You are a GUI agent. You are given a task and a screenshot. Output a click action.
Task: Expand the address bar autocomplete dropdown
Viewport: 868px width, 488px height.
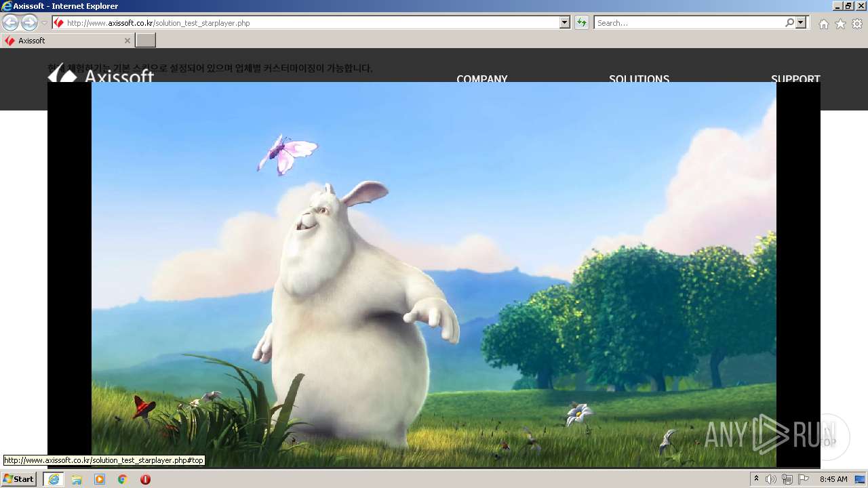565,23
